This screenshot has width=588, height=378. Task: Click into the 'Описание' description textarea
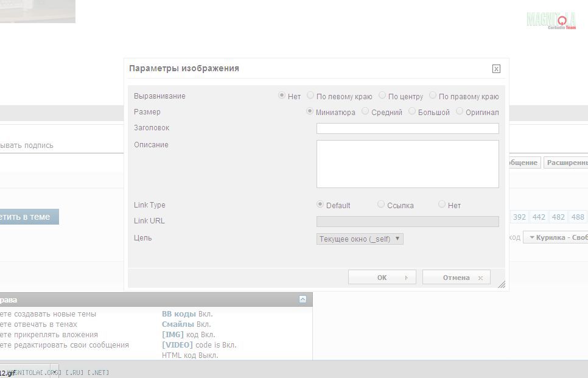click(x=407, y=164)
